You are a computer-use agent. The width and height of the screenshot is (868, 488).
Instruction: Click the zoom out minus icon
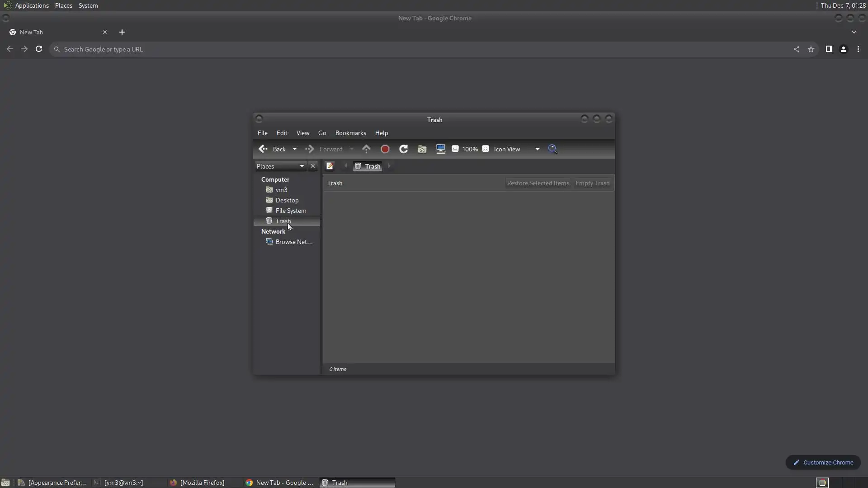tap(455, 149)
